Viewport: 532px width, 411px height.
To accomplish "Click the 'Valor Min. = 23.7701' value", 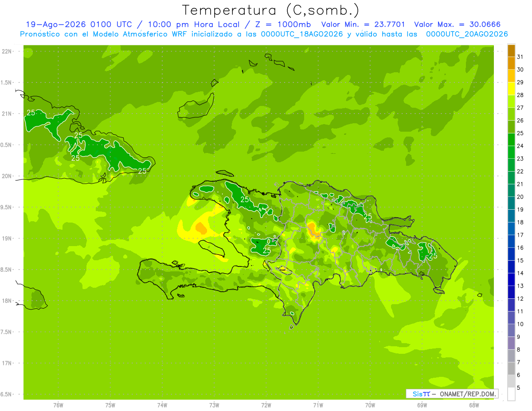I will pos(363,25).
